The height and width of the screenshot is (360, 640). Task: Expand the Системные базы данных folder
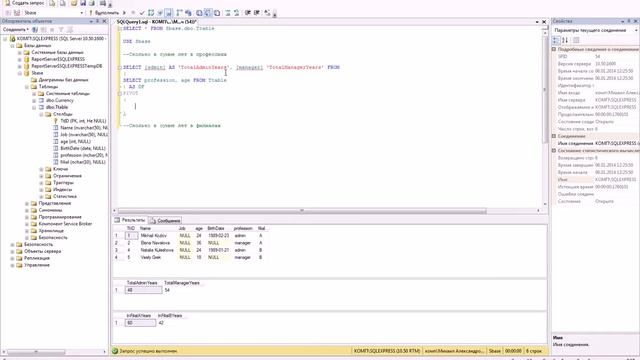click(20, 53)
